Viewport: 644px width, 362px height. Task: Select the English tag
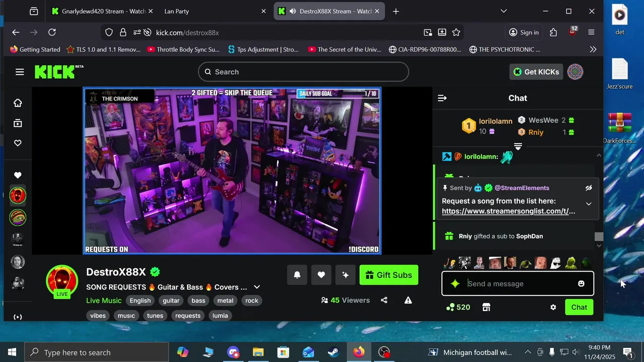point(140,301)
